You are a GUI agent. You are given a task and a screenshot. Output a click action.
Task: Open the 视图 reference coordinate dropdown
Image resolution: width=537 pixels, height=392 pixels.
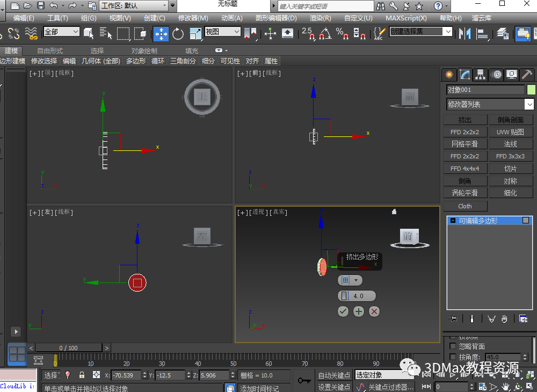click(x=222, y=32)
